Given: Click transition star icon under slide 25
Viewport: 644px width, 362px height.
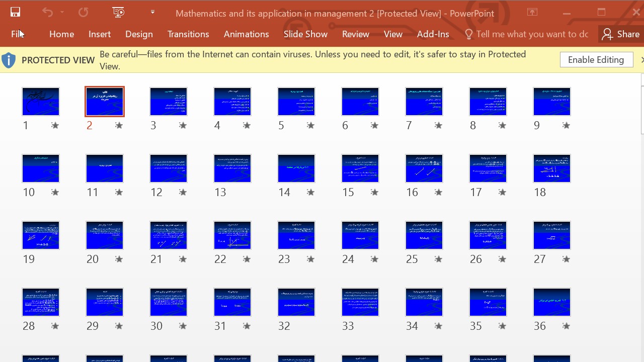Looking at the screenshot, I should (x=438, y=259).
